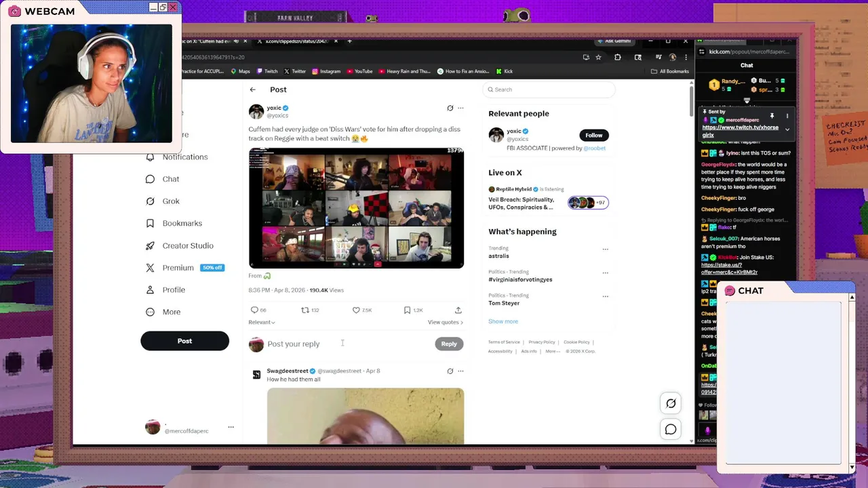Open Creator Studio in X sidebar
This screenshot has width=868, height=488.
(x=179, y=246)
